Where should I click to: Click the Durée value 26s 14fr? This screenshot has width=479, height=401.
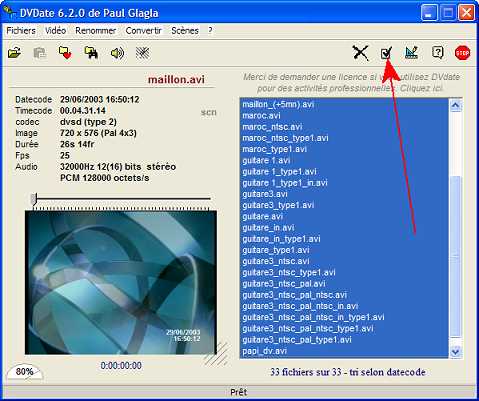(x=77, y=144)
